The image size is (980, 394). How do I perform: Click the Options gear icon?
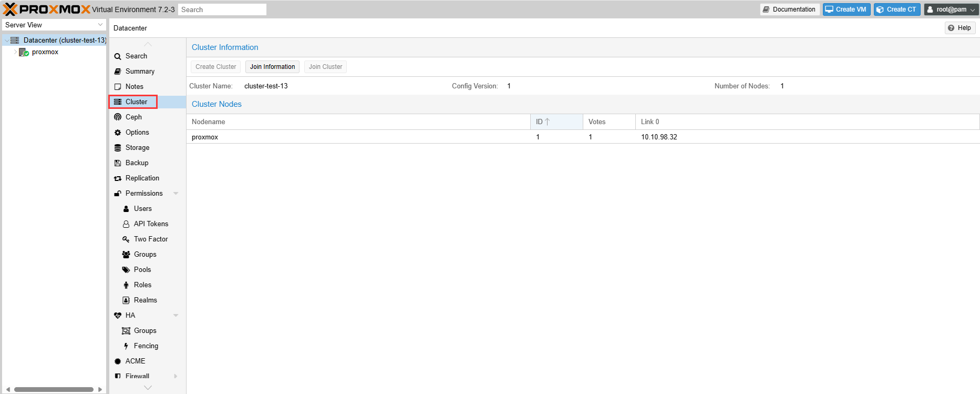point(118,133)
